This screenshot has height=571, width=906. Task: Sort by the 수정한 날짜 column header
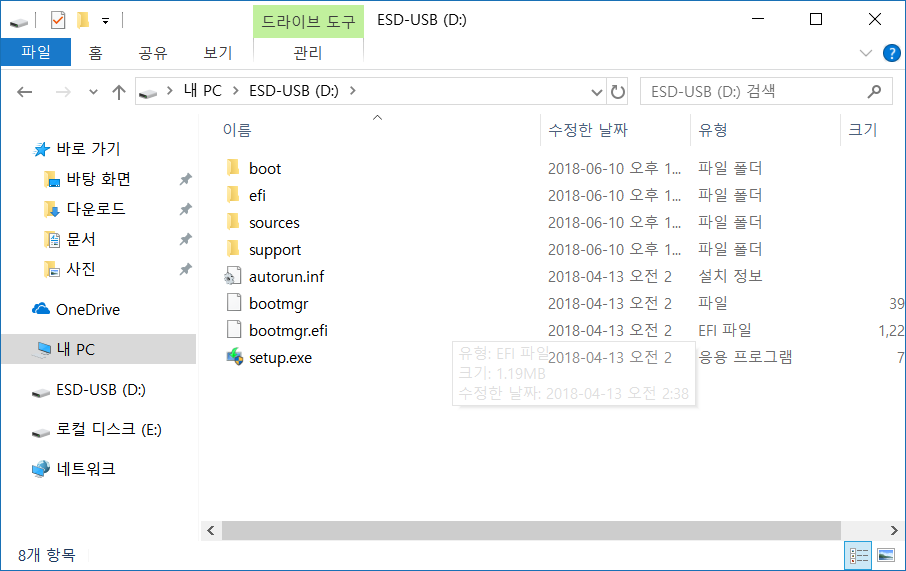point(588,130)
